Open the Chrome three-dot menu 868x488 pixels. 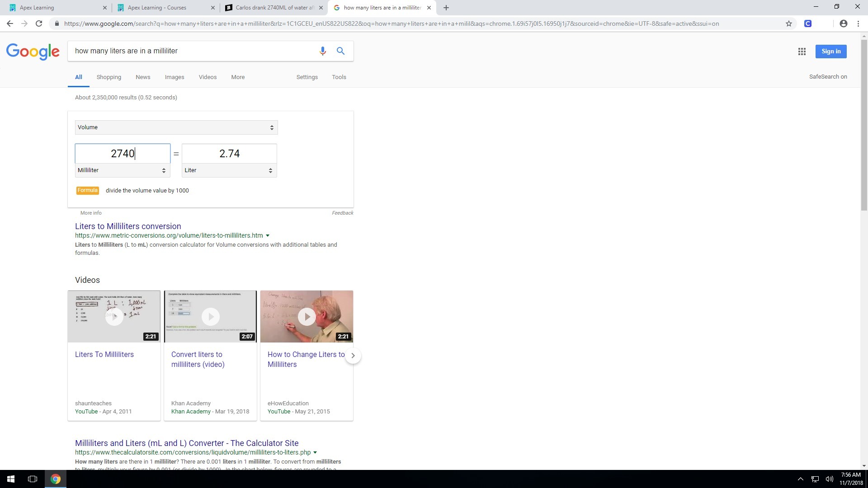pos(858,23)
